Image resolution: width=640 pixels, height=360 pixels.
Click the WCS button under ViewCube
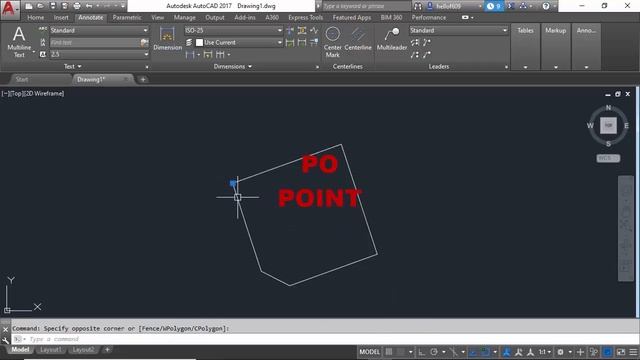608,158
